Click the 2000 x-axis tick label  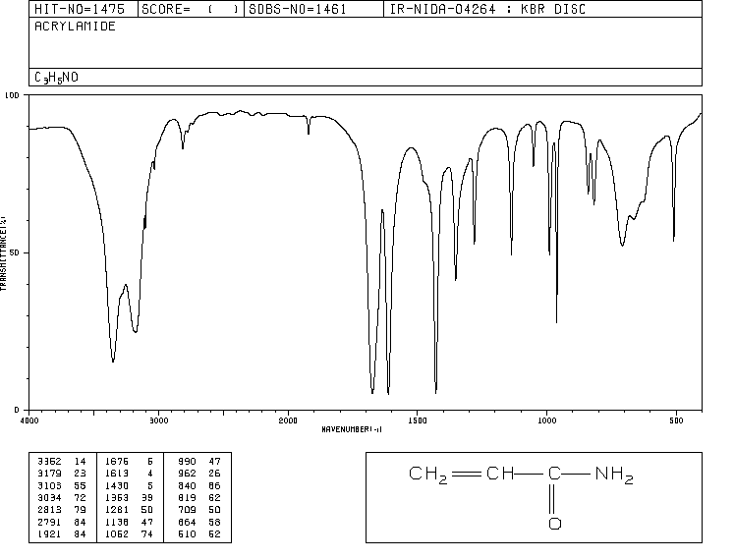click(x=288, y=420)
